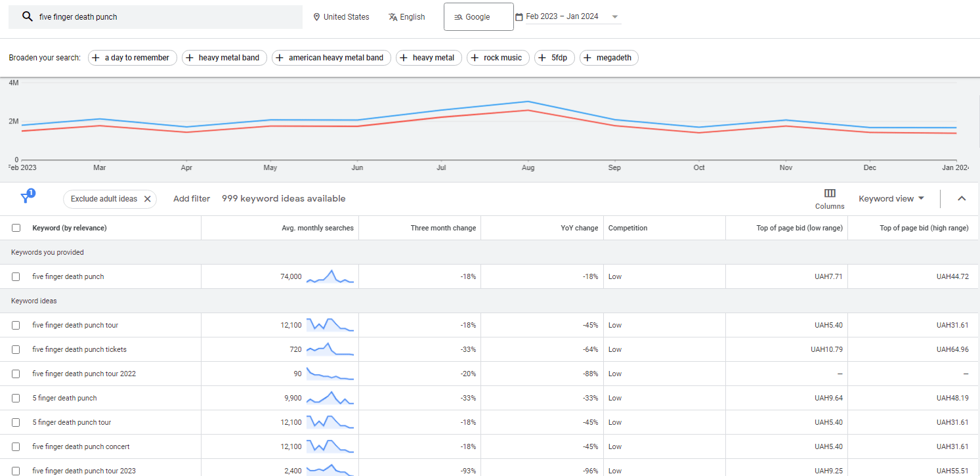
Task: Click sparkline for 5 finger death punch
Action: [x=330, y=398]
